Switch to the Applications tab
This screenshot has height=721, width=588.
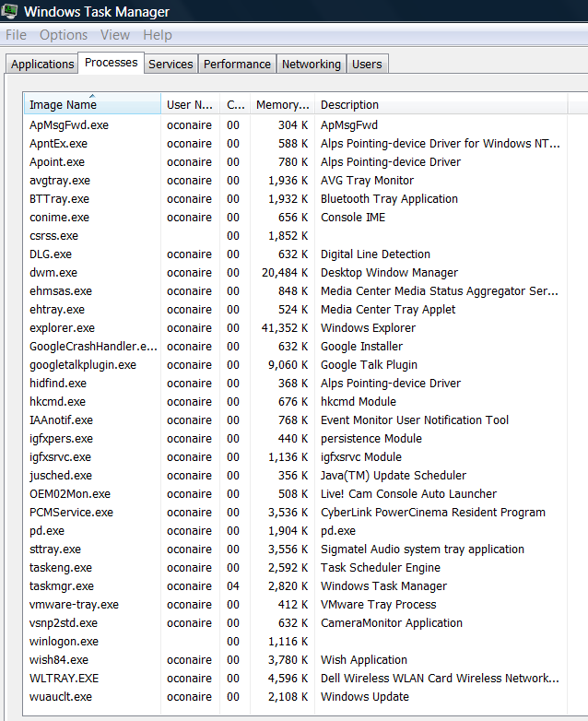coord(42,64)
